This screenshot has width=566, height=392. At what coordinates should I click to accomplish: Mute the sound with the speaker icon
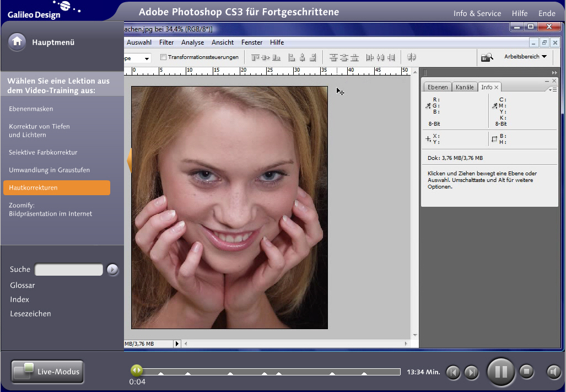553,372
